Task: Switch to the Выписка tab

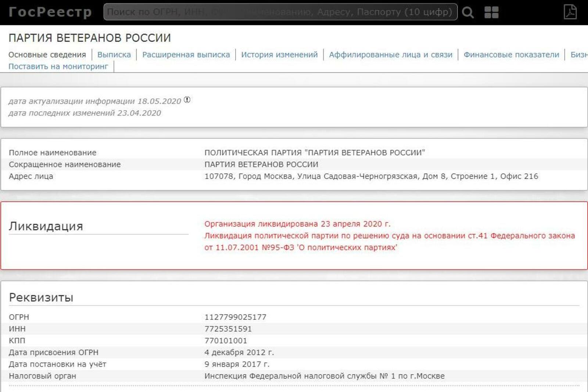Action: (x=114, y=55)
